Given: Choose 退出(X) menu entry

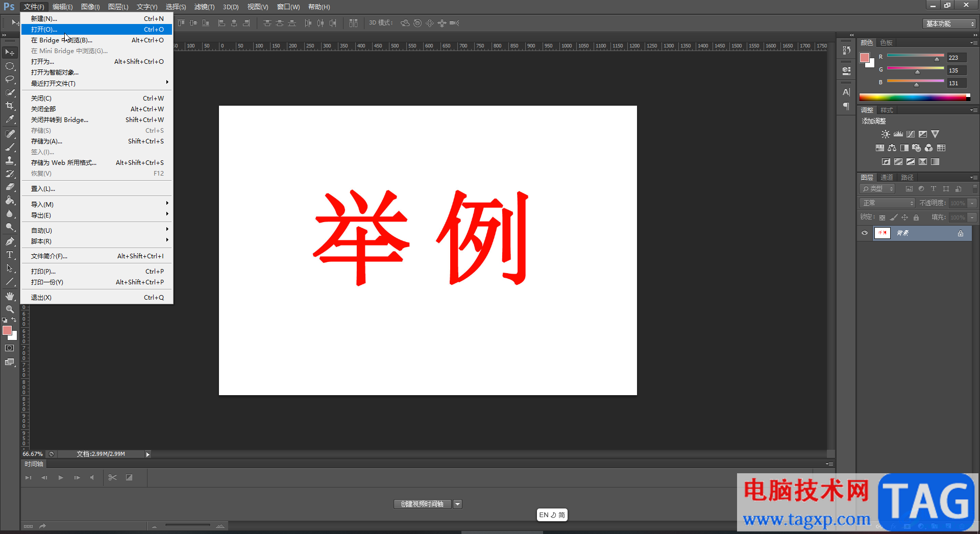Looking at the screenshot, I should 97,298.
